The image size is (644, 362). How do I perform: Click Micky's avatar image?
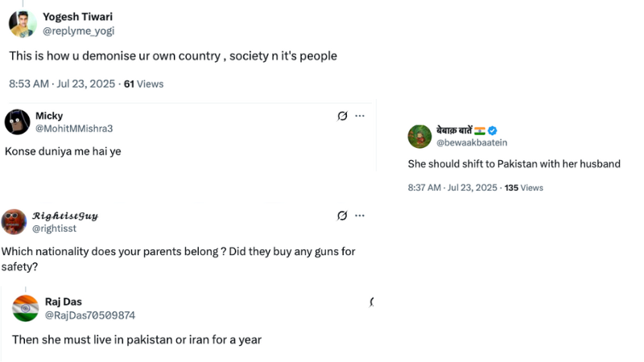pos(17,122)
